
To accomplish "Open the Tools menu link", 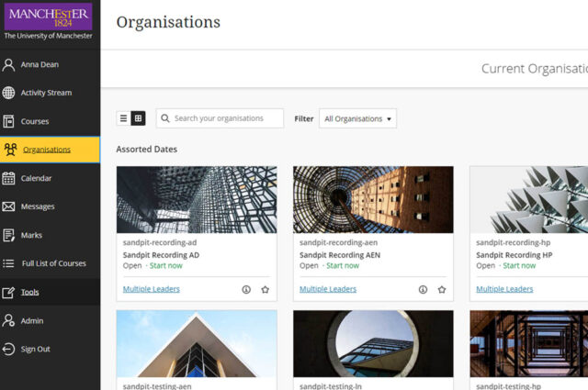I will tap(30, 292).
